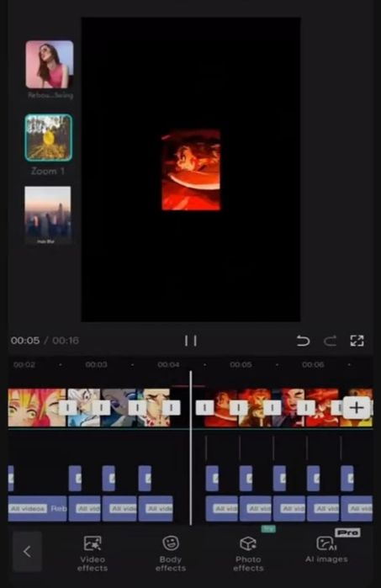This screenshot has height=588, width=381.
Task: Open Video effects
Action: point(93,554)
